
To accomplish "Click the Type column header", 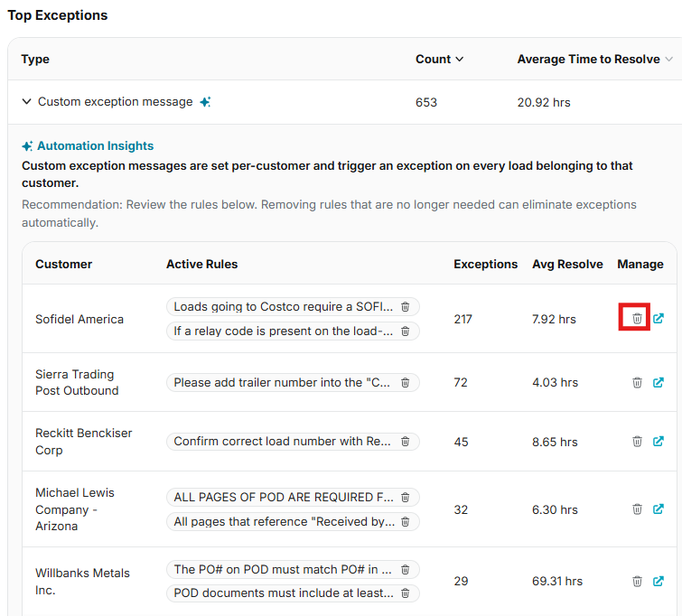I will [35, 60].
